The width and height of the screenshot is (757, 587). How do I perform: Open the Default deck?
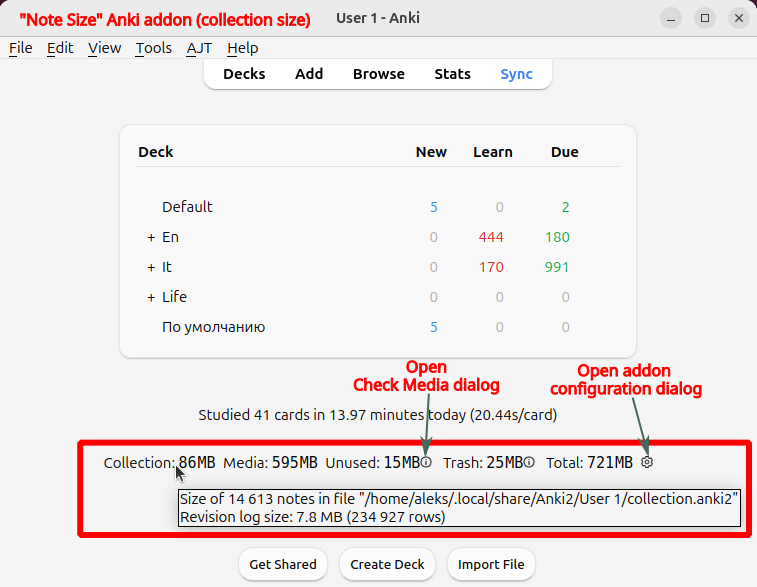tap(187, 207)
